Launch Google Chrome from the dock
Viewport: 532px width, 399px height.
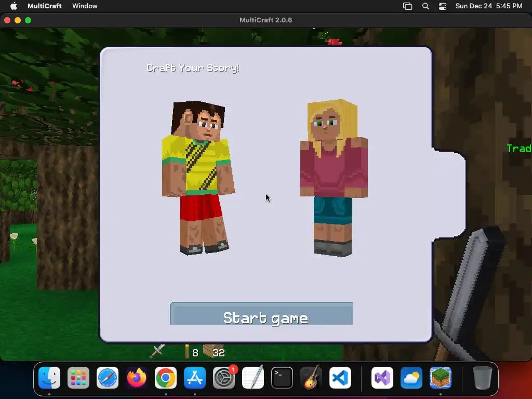click(x=166, y=378)
